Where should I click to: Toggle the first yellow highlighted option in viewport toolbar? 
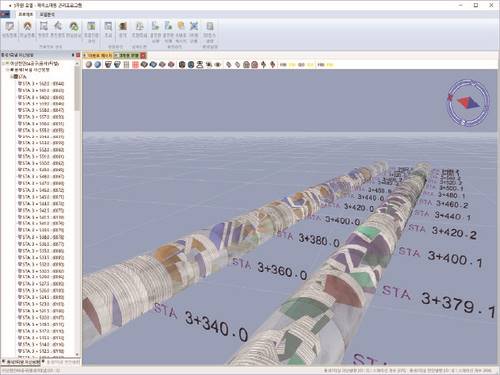[292, 64]
